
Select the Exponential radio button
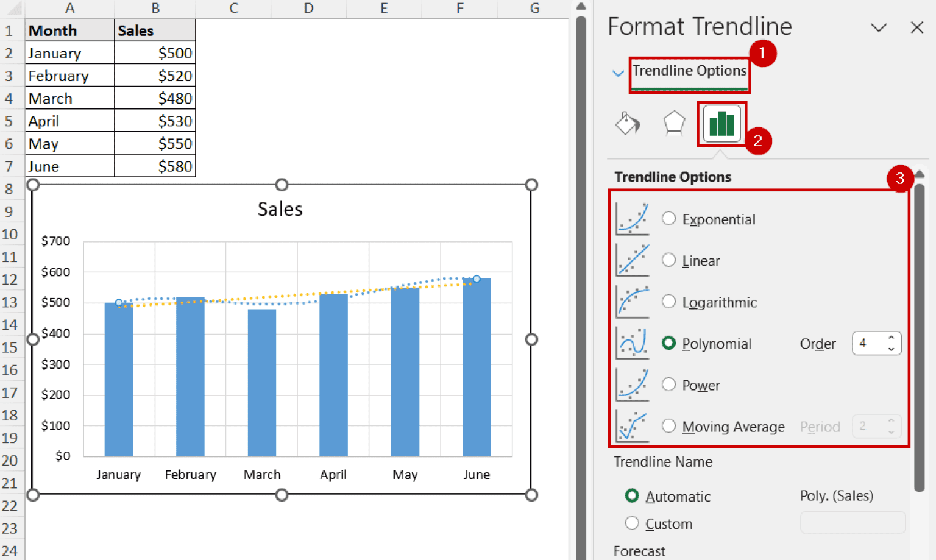click(668, 219)
